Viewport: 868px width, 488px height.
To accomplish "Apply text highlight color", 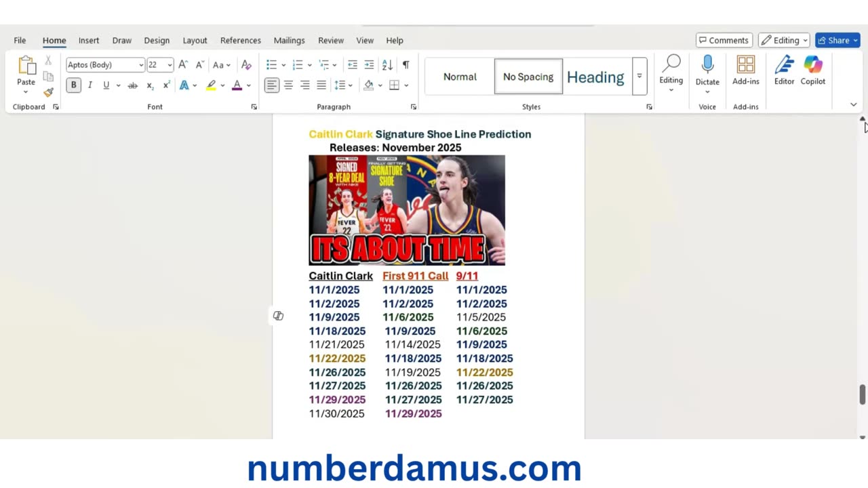I will (211, 85).
